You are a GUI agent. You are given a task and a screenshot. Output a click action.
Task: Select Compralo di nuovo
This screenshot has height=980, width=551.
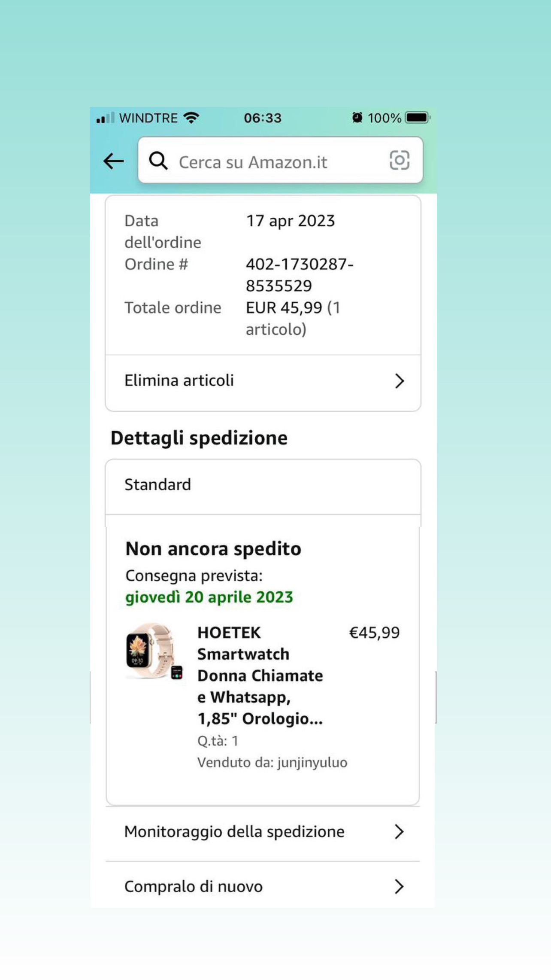(194, 886)
